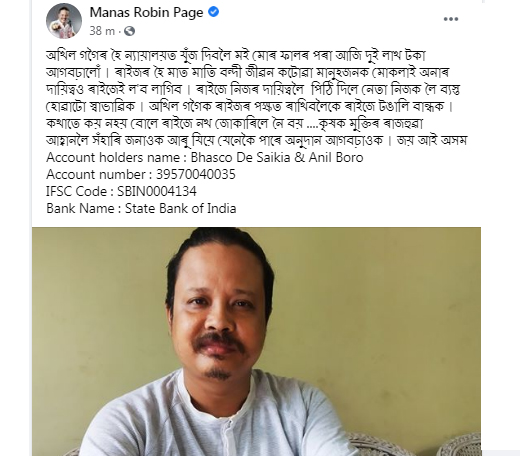Select account number 39570040035 text
The image size is (520, 456).
point(196,174)
